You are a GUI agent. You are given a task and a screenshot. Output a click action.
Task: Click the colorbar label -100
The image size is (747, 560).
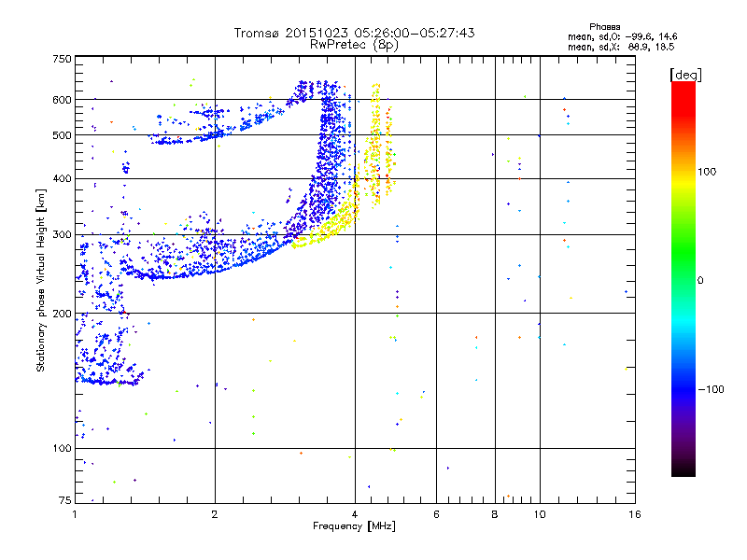click(712, 389)
